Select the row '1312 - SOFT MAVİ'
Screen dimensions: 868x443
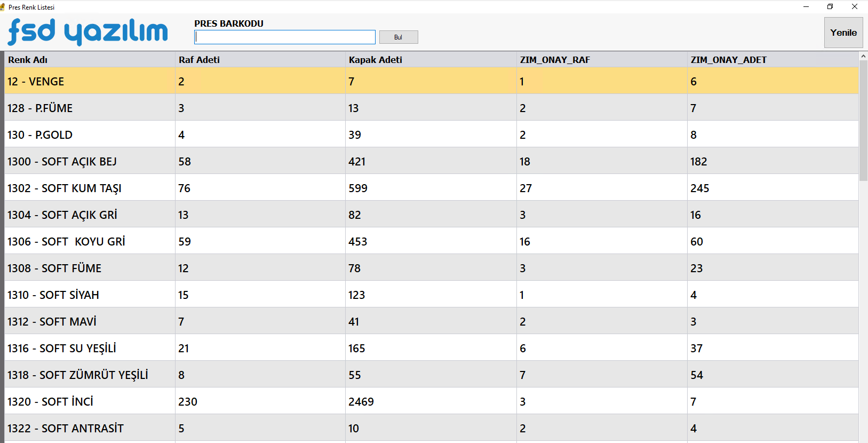click(432, 321)
